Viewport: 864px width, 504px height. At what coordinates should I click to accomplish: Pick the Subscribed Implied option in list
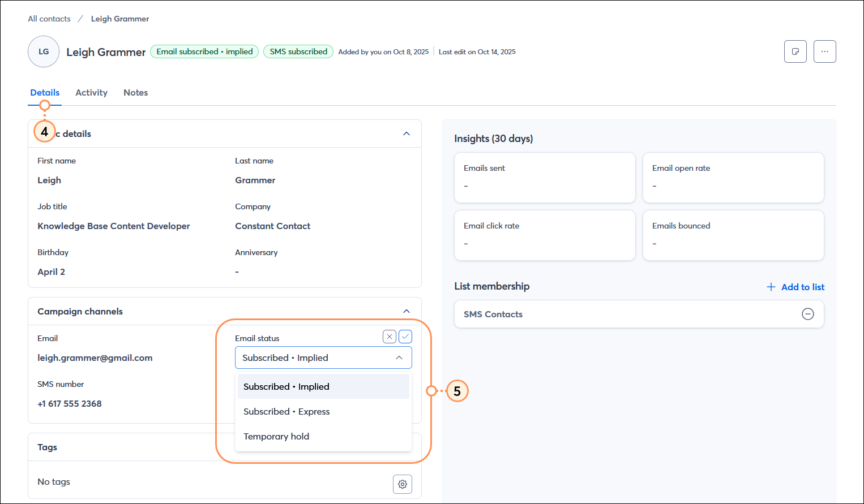coord(286,386)
